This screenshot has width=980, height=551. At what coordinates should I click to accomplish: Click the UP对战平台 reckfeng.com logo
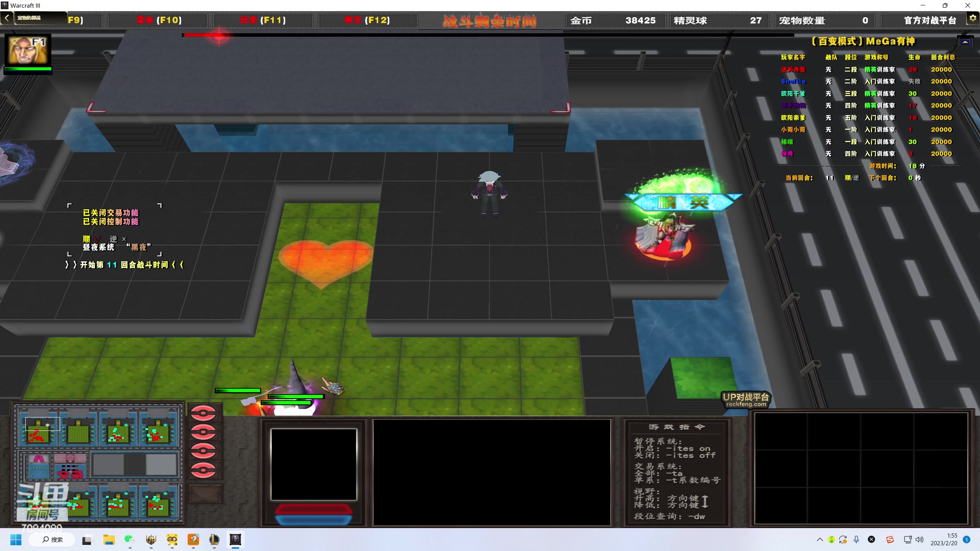pos(746,399)
